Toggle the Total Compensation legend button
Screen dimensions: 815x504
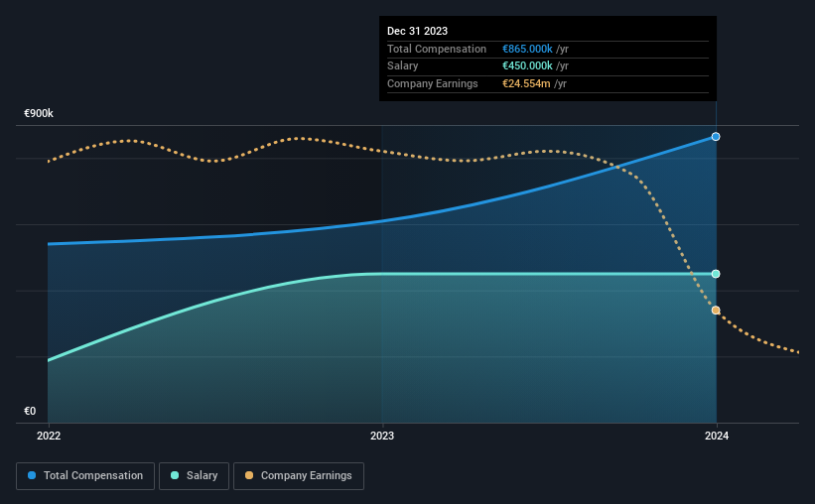point(85,476)
